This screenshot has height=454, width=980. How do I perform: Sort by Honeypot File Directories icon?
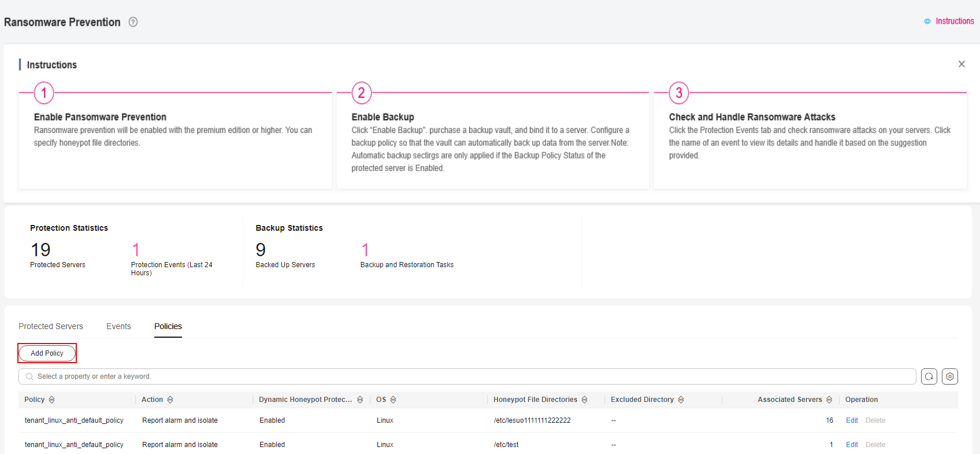tap(585, 400)
